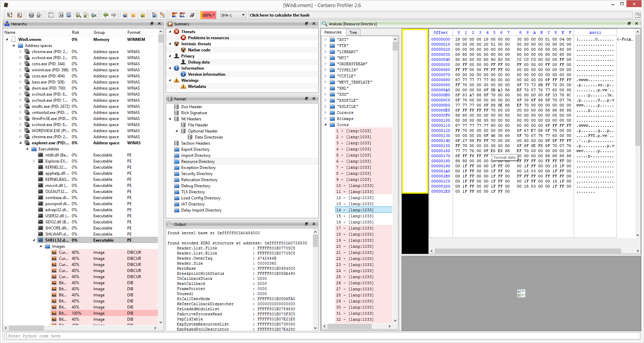Open the Import Directory folder
Image resolution: width=644 pixels, height=343 pixels.
tap(196, 155)
